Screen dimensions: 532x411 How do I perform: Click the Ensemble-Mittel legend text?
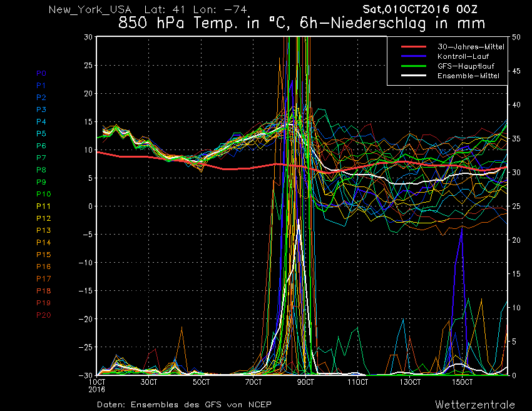(x=468, y=76)
